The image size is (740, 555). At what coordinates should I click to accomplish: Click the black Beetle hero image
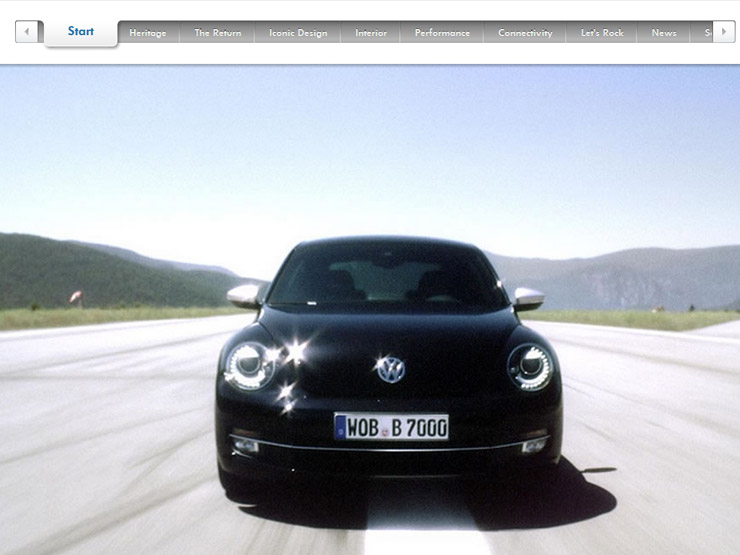coord(370,310)
